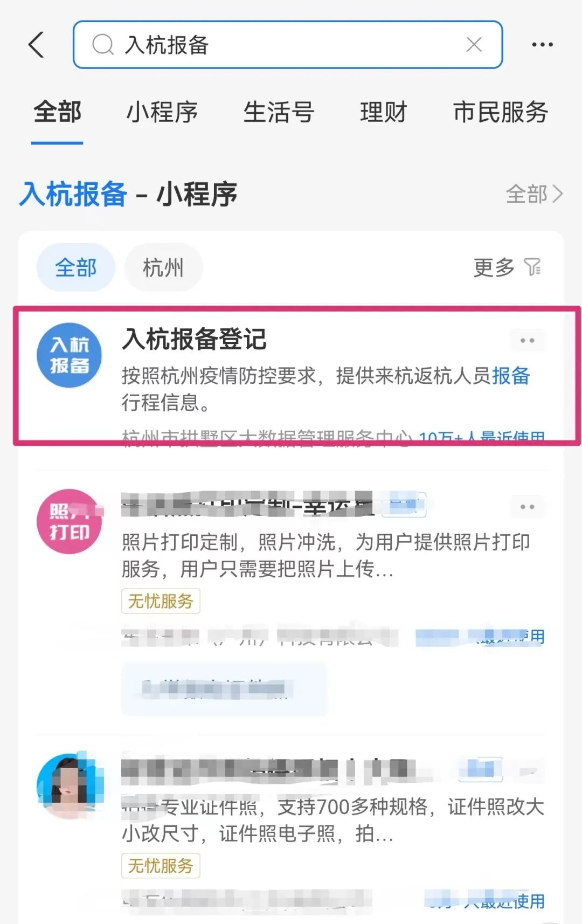Select the 杭州 filter chip
The height and width of the screenshot is (924, 582).
click(163, 267)
